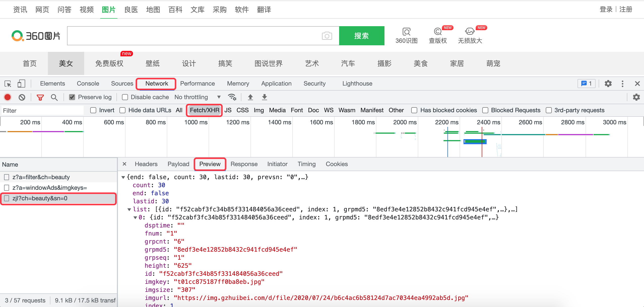Open the Response tab
This screenshot has width=644, height=307.
click(244, 164)
